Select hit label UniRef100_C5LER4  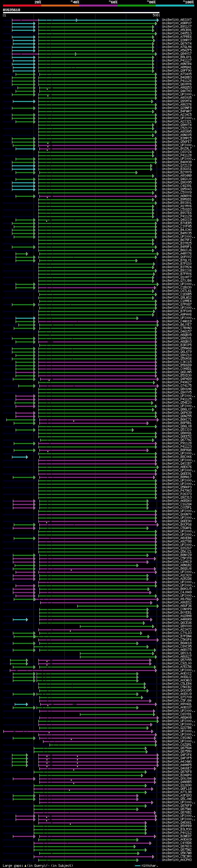pyautogui.click(x=177, y=684)
